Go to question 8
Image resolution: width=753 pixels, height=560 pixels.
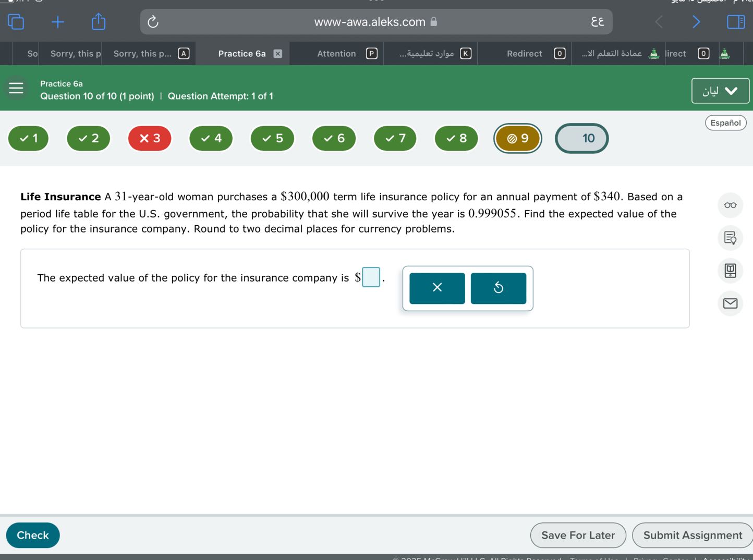click(456, 138)
